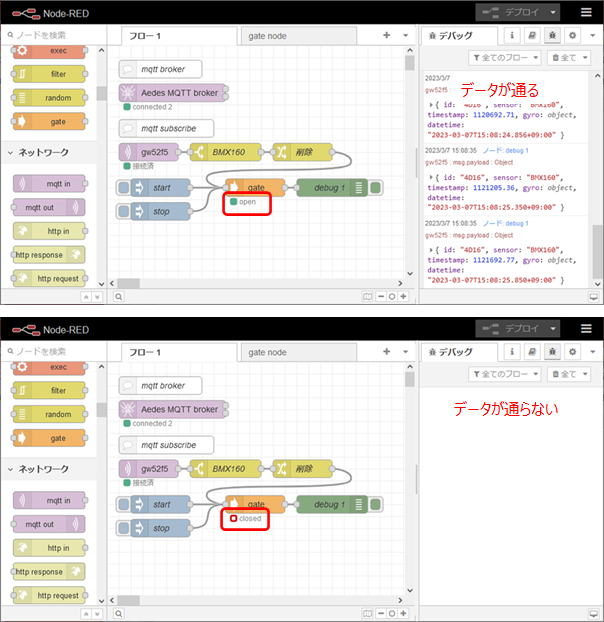Image resolution: width=604 pixels, height=622 pixels.
Task: Click the zoom in plus icon in bottom workspace footer
Action: click(x=403, y=614)
